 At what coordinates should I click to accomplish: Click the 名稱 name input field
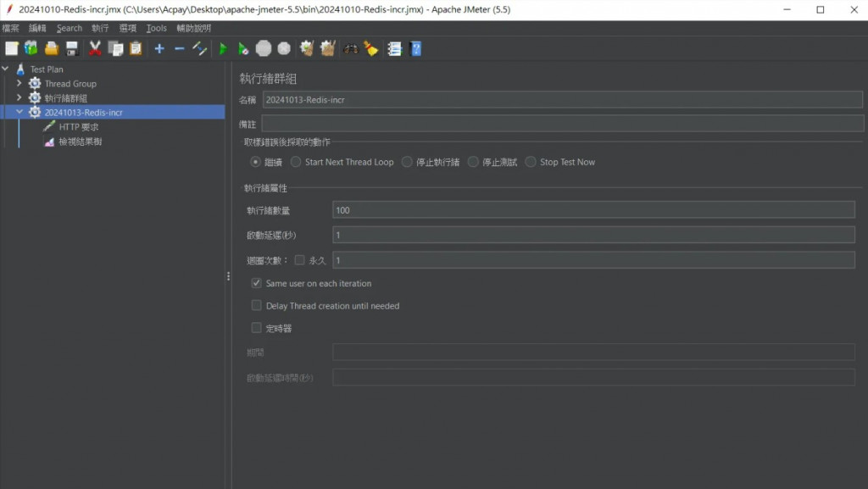tap(563, 99)
